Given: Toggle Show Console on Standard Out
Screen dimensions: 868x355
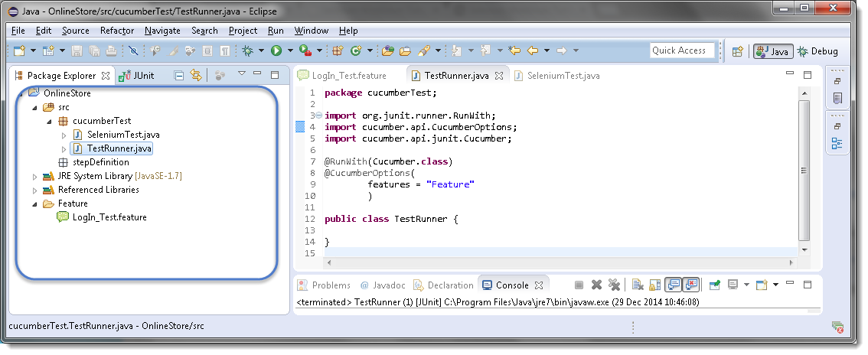Looking at the screenshot, I should 673,285.
